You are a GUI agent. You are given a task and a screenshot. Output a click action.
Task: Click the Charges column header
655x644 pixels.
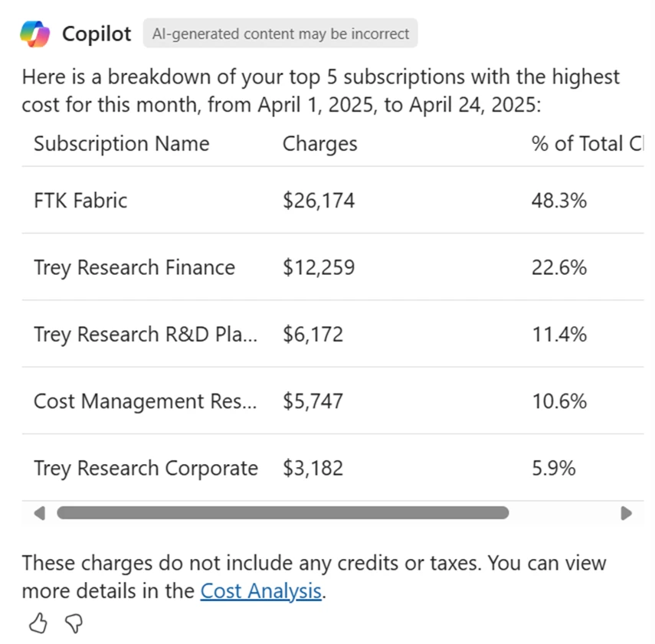319,144
